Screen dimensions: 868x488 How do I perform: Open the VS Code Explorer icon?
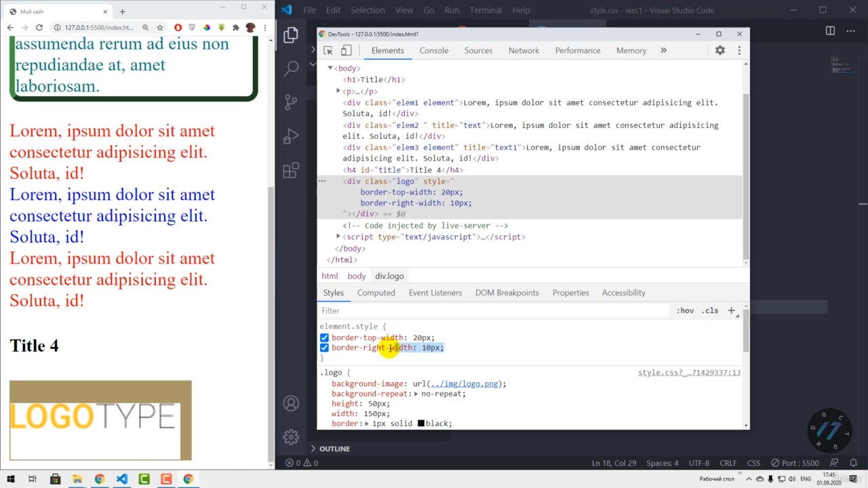[x=291, y=35]
